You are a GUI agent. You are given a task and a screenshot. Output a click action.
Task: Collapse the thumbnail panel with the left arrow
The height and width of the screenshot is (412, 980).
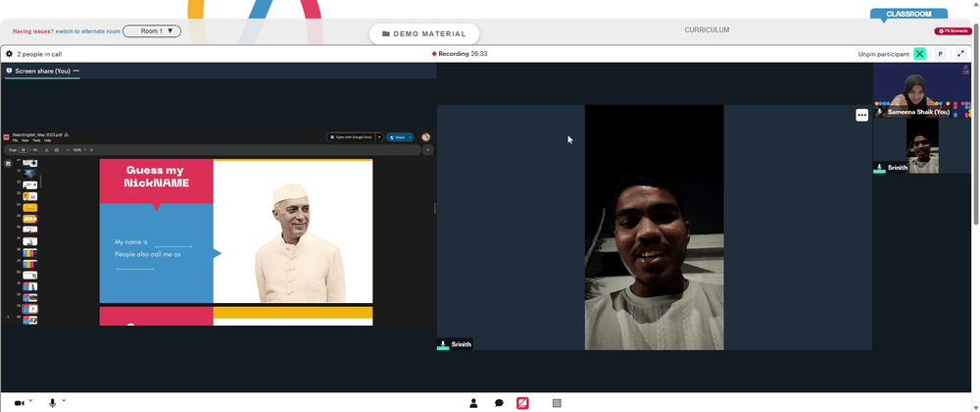pyautogui.click(x=8, y=317)
